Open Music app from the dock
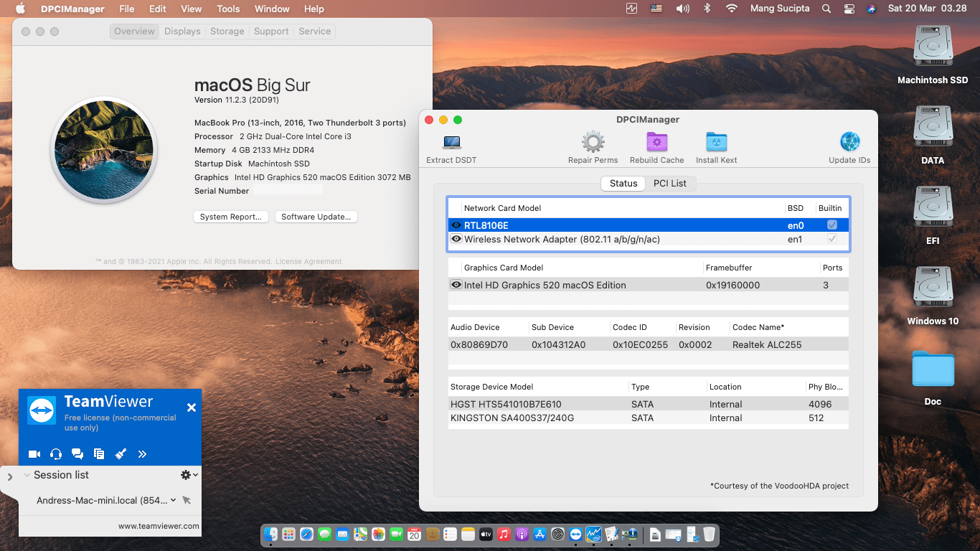This screenshot has height=551, width=980. point(504,534)
